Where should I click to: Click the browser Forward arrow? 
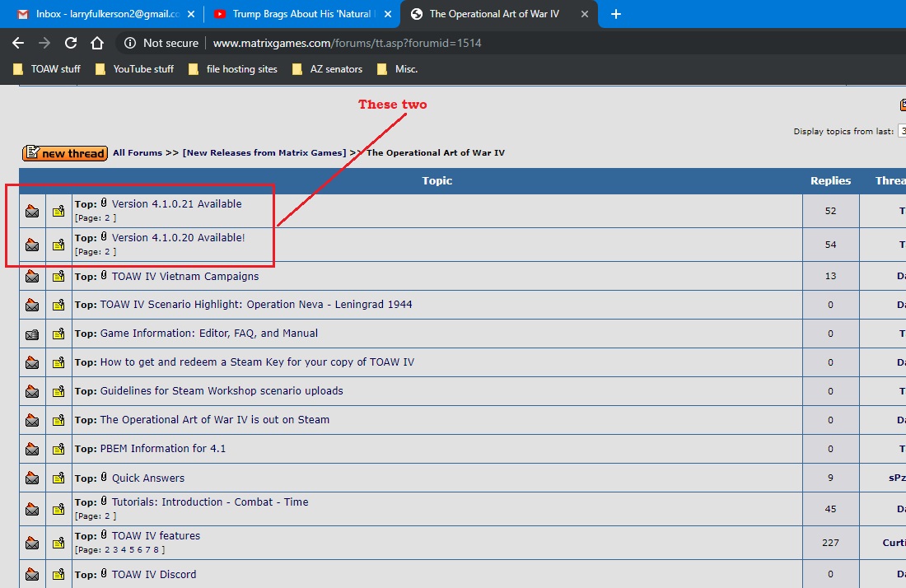44,43
